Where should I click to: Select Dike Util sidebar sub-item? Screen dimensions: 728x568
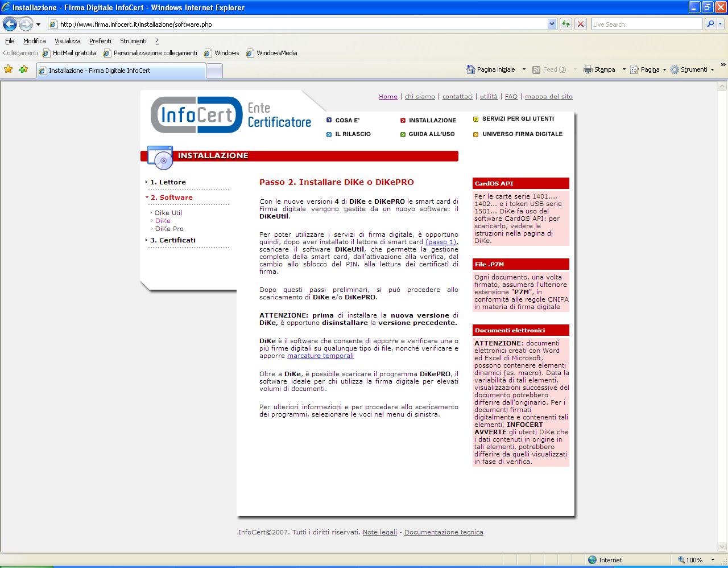pos(168,213)
